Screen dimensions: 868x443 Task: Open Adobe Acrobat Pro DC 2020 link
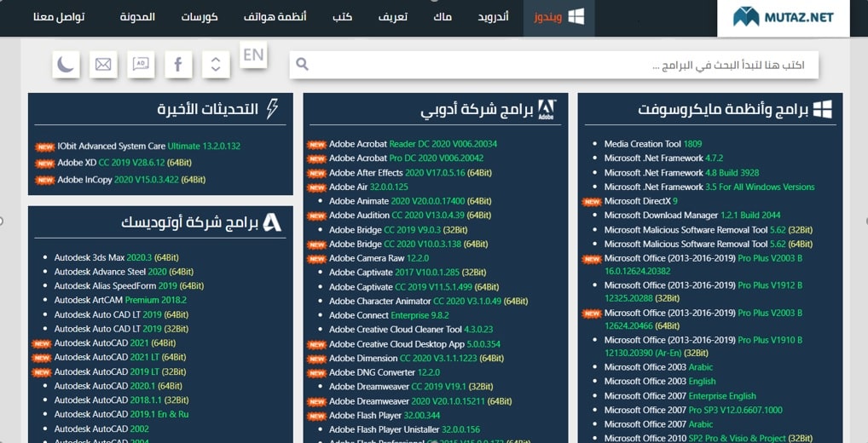click(x=407, y=158)
